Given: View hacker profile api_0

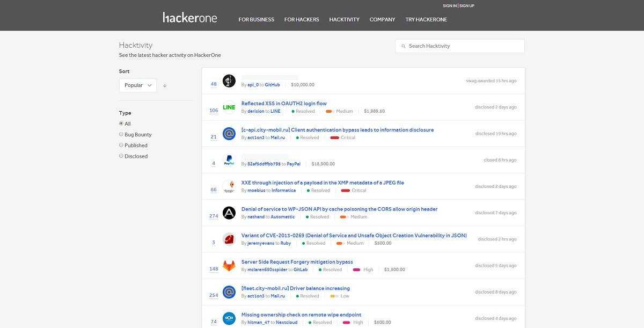Looking at the screenshot, I should click(x=253, y=85).
